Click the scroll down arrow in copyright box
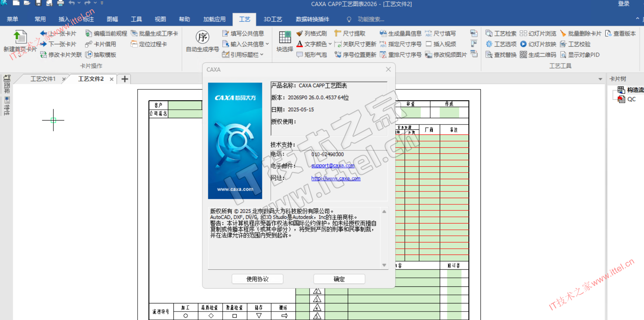644x320 pixels. 384,265
